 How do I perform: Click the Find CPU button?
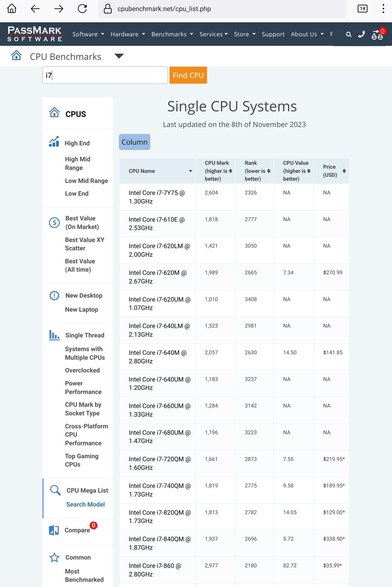tap(188, 75)
